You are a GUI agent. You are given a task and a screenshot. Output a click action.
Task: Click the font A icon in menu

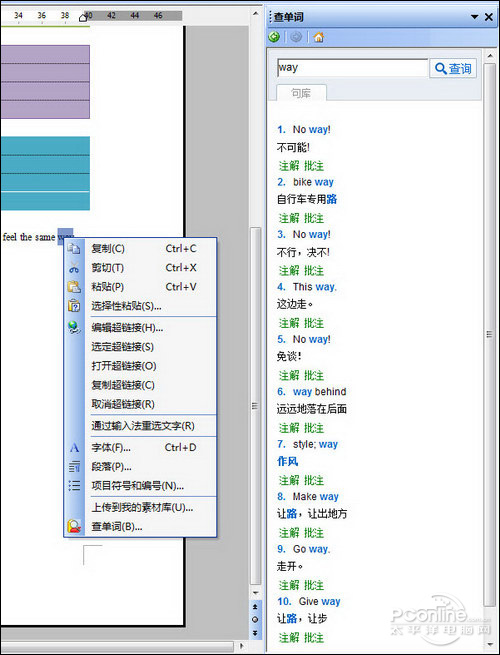tap(74, 447)
